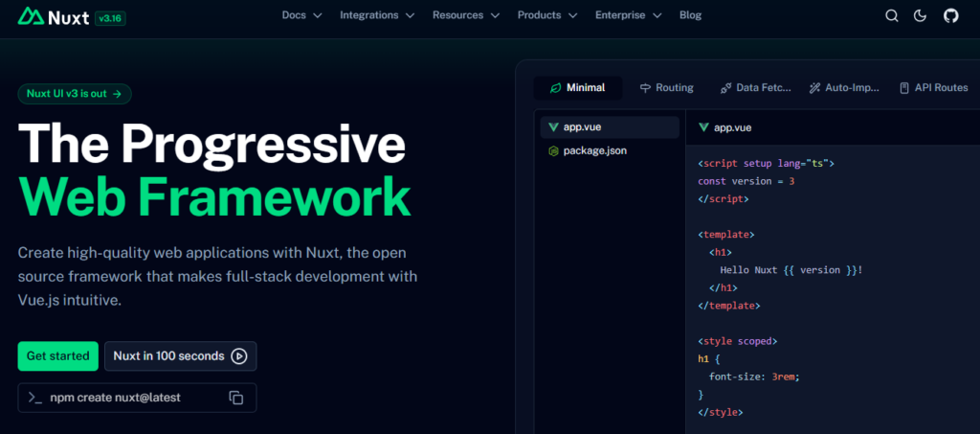Open the GitHub repository icon

pyautogui.click(x=950, y=15)
